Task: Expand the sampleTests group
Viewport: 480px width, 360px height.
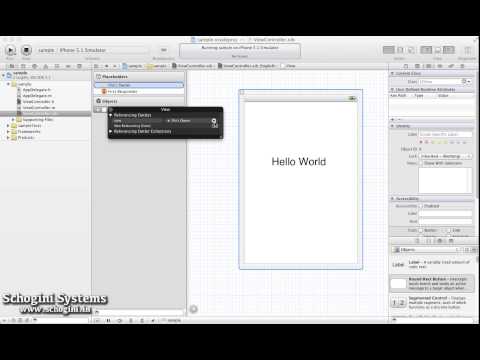Action: [x=8, y=126]
